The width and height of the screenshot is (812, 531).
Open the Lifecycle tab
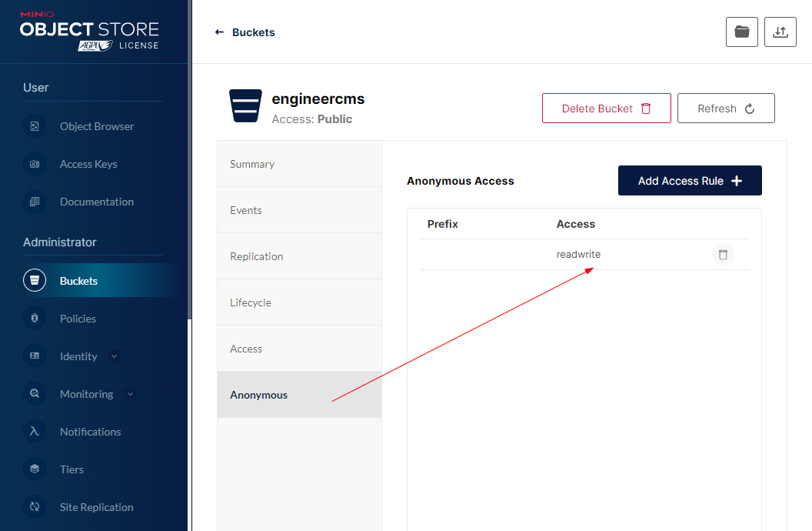click(x=251, y=302)
